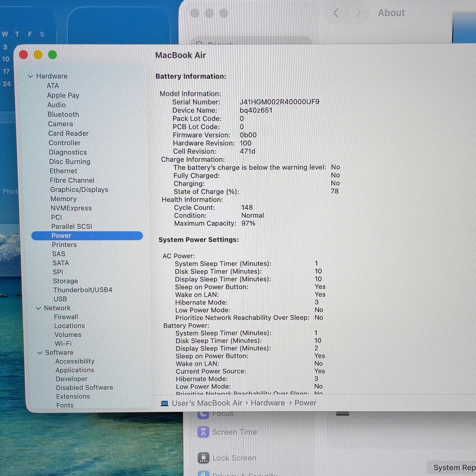The width and height of the screenshot is (476, 476).
Task: Select Card Reader in the sidebar
Action: tap(69, 133)
